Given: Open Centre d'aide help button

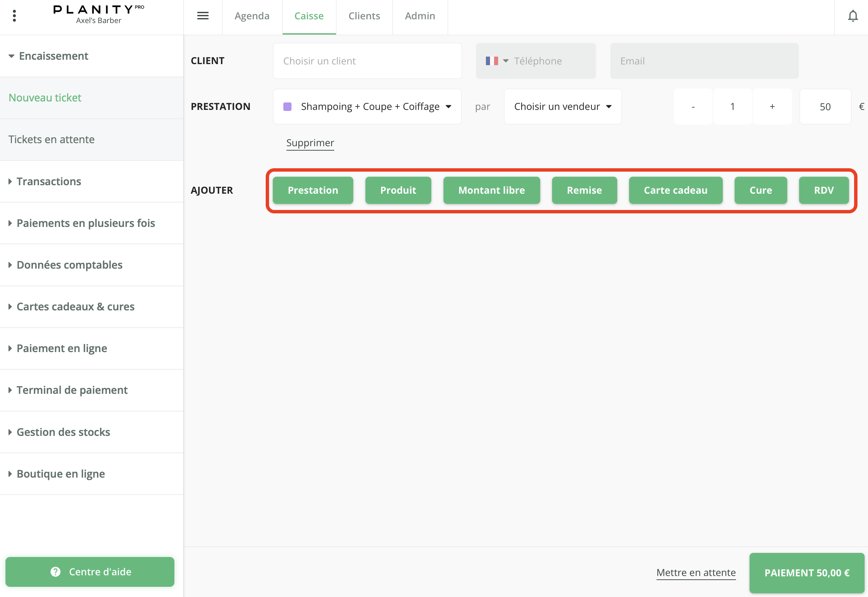Looking at the screenshot, I should coord(90,572).
